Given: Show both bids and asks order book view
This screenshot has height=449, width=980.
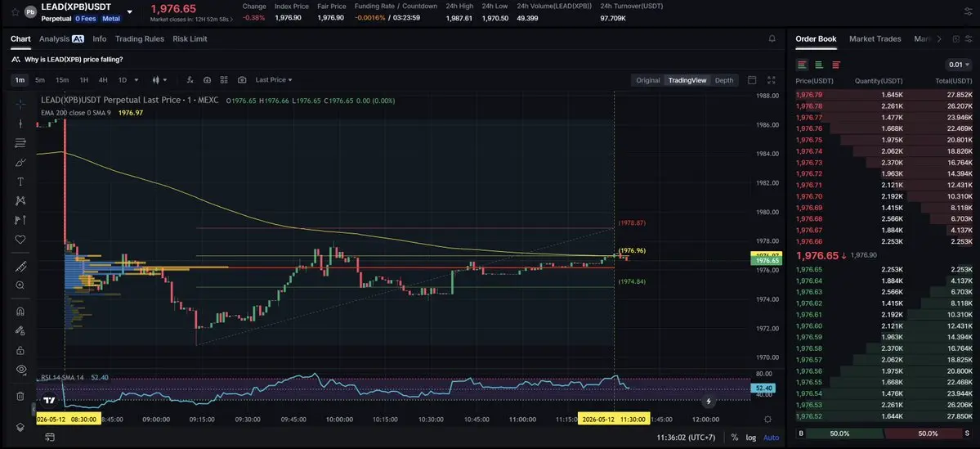Looking at the screenshot, I should pyautogui.click(x=803, y=65).
